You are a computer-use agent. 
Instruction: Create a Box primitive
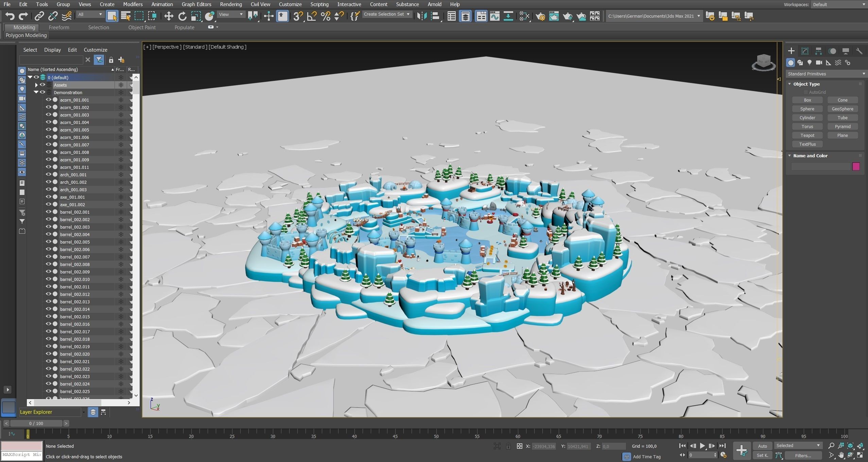click(x=807, y=100)
